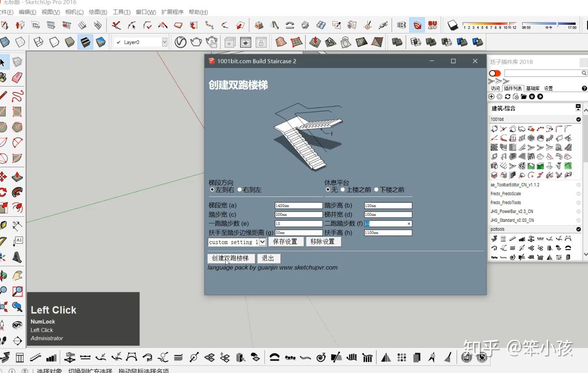Choose the Hidden Line style cube
The height and width of the screenshot is (373, 588).
click(x=54, y=42)
